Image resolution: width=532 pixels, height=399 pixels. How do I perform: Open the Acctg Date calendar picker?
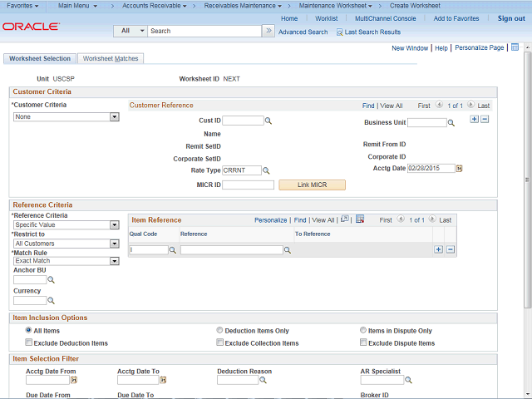[459, 168]
